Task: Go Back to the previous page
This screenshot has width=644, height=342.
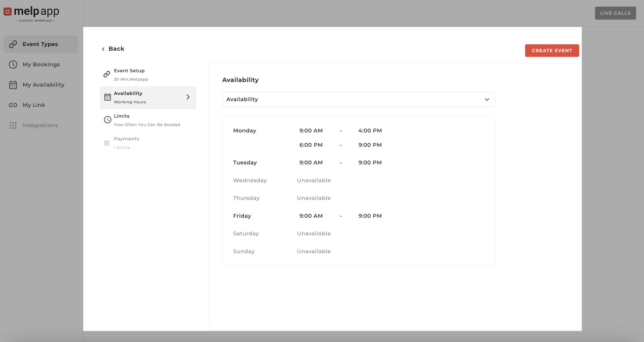Action: pos(113,49)
